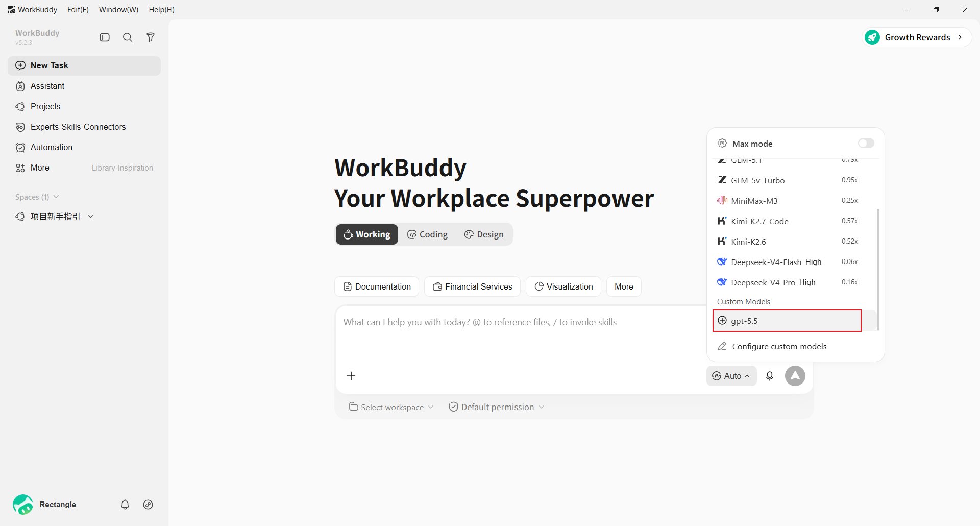Click the send arrow button
This screenshot has width=980, height=526.
(x=795, y=376)
